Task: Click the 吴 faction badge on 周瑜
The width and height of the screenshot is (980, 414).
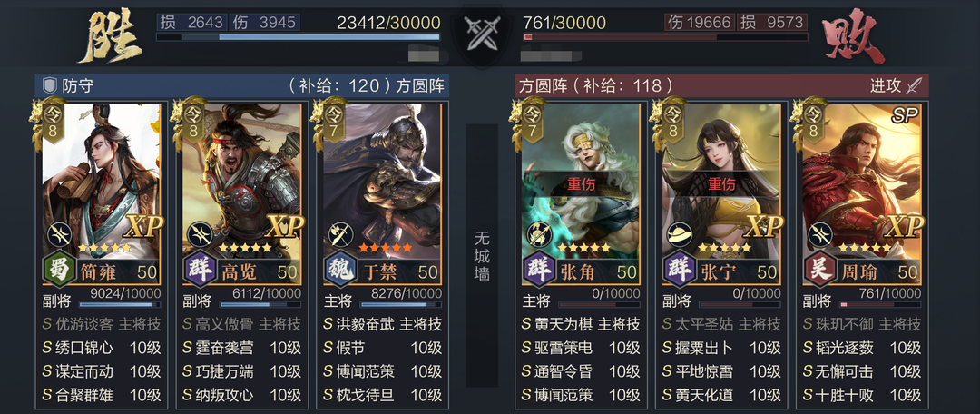Action: coord(818,271)
